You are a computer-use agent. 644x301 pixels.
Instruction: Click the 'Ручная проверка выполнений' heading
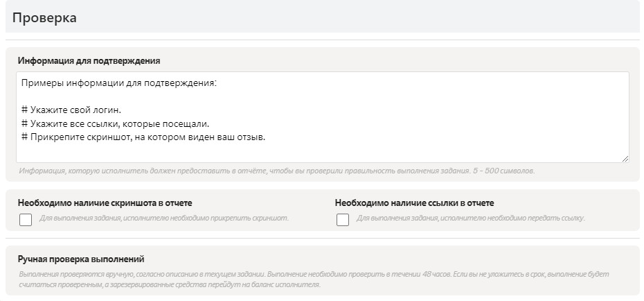81,259
